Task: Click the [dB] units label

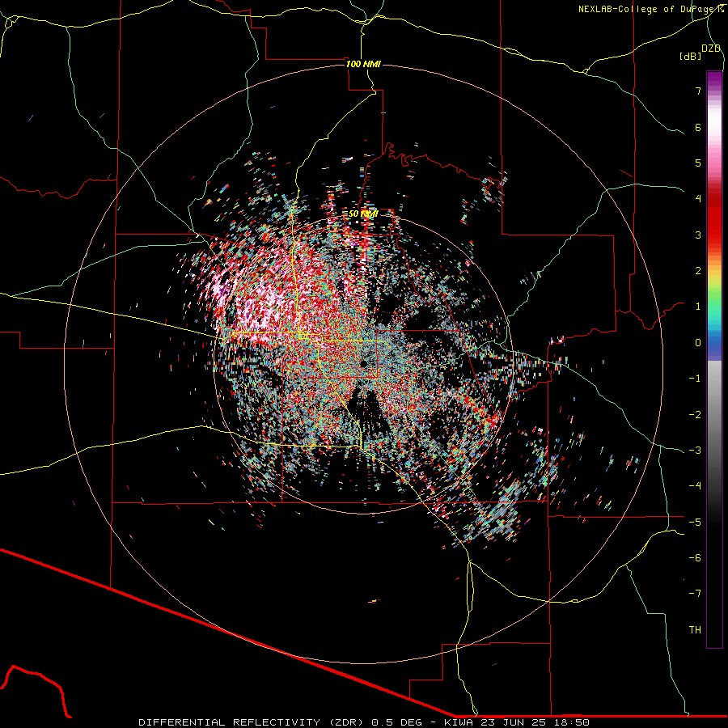Action: click(x=691, y=57)
